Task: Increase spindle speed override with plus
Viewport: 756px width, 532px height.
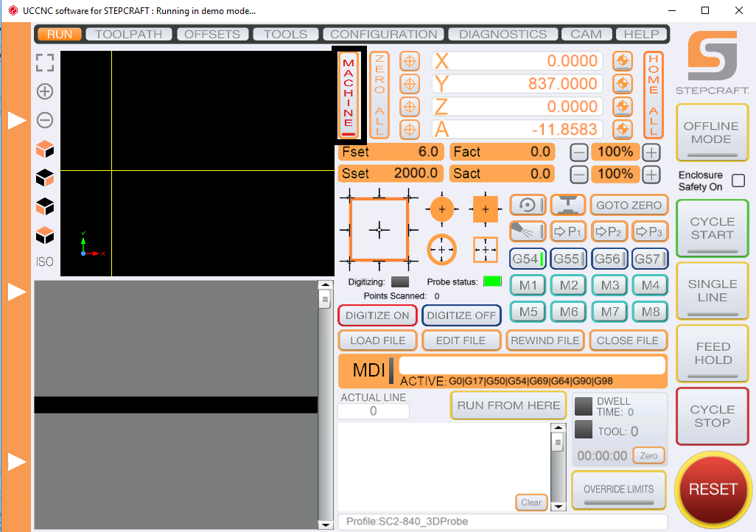Action: (x=651, y=175)
